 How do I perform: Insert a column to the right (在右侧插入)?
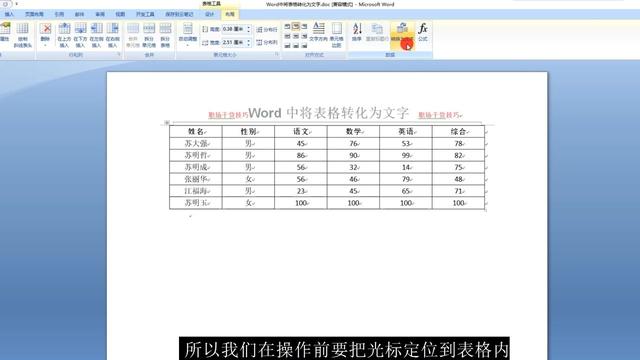click(x=113, y=35)
